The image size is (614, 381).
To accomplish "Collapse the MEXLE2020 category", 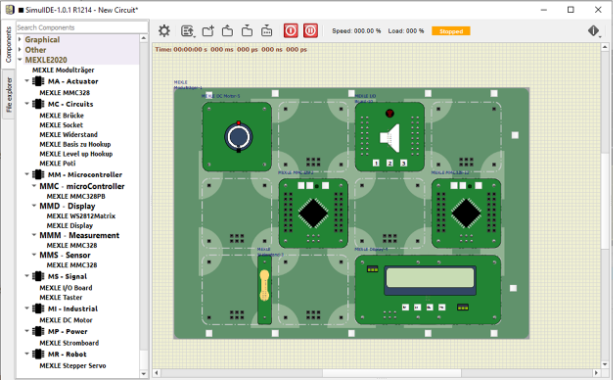I will coord(20,60).
